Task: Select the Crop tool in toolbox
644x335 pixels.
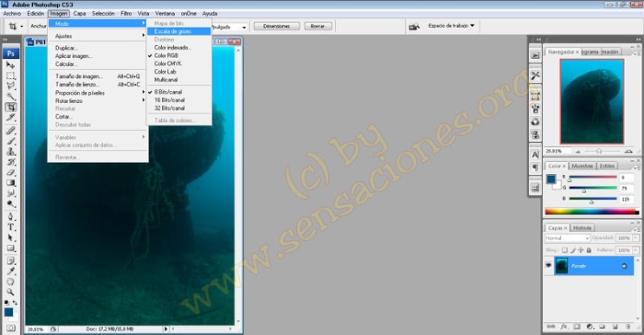Action: tap(11, 108)
